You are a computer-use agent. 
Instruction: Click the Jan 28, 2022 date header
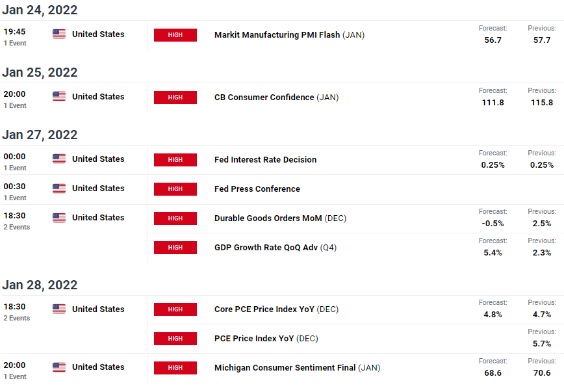tap(40, 285)
